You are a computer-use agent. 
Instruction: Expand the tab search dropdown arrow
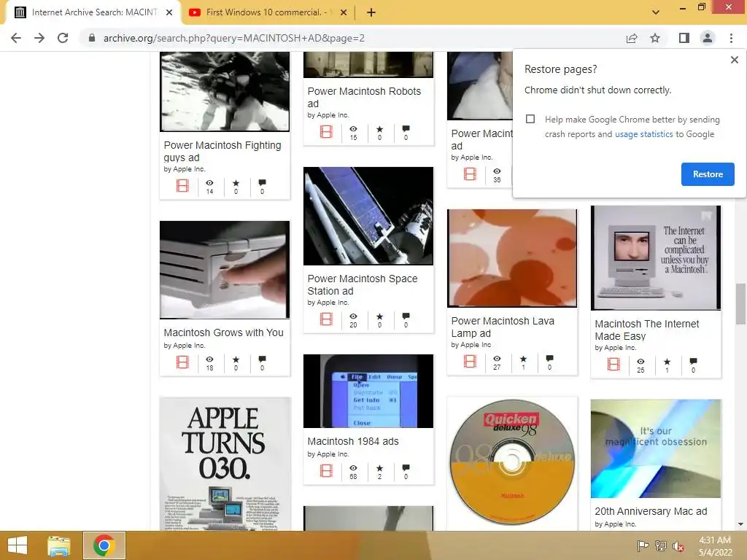(656, 12)
